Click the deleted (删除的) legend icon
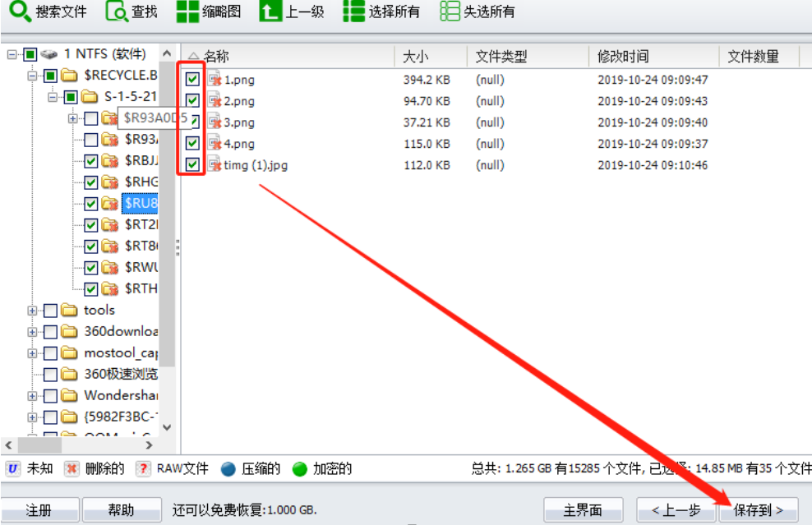 tap(72, 468)
